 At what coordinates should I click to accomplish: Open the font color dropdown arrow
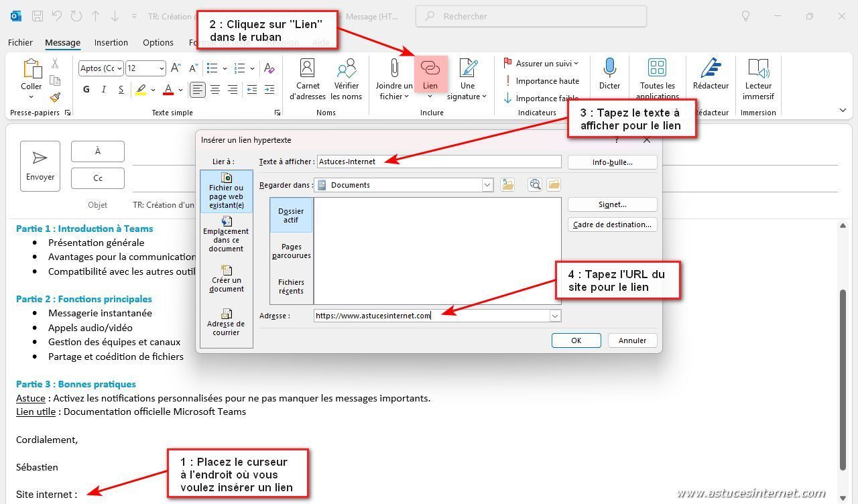[180, 90]
